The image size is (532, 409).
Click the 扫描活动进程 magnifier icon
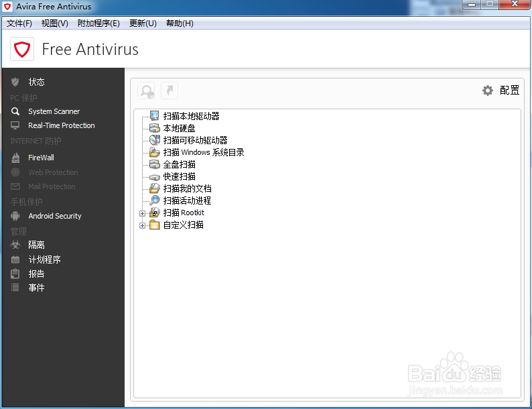point(154,200)
